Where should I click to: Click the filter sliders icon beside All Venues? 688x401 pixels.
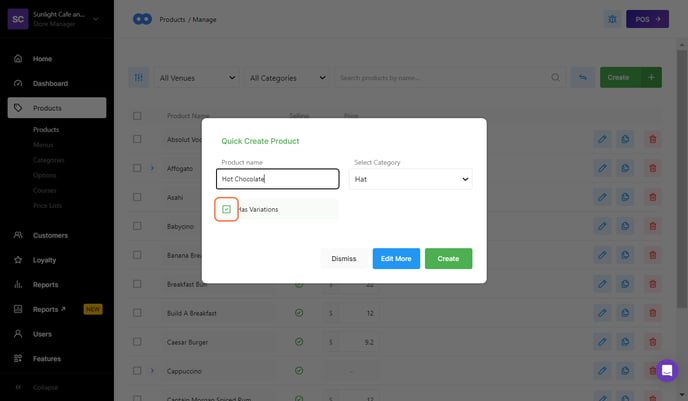click(x=139, y=77)
